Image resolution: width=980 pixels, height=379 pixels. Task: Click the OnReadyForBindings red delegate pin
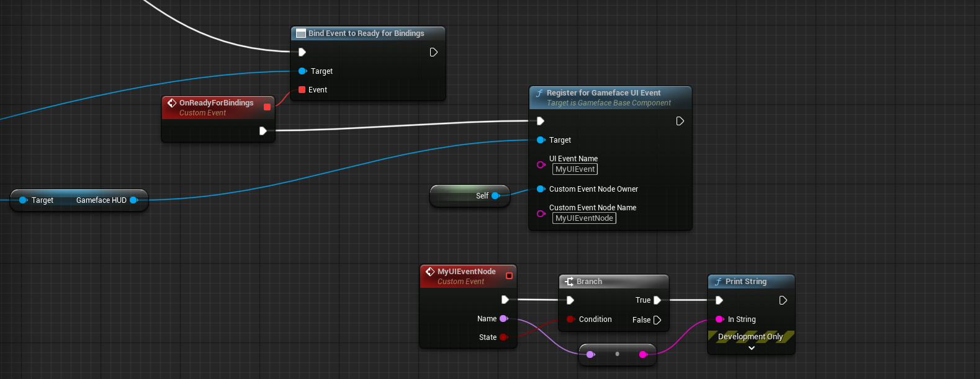[x=267, y=107]
